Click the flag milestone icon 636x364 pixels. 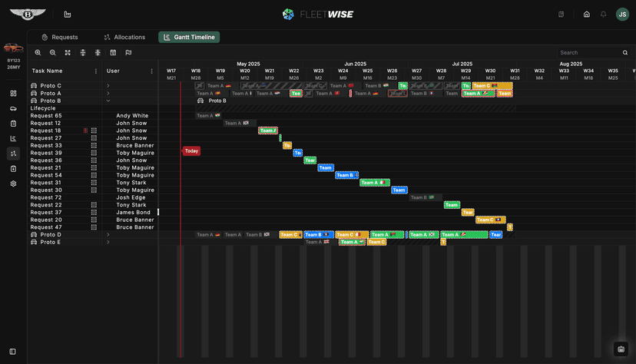(x=128, y=53)
